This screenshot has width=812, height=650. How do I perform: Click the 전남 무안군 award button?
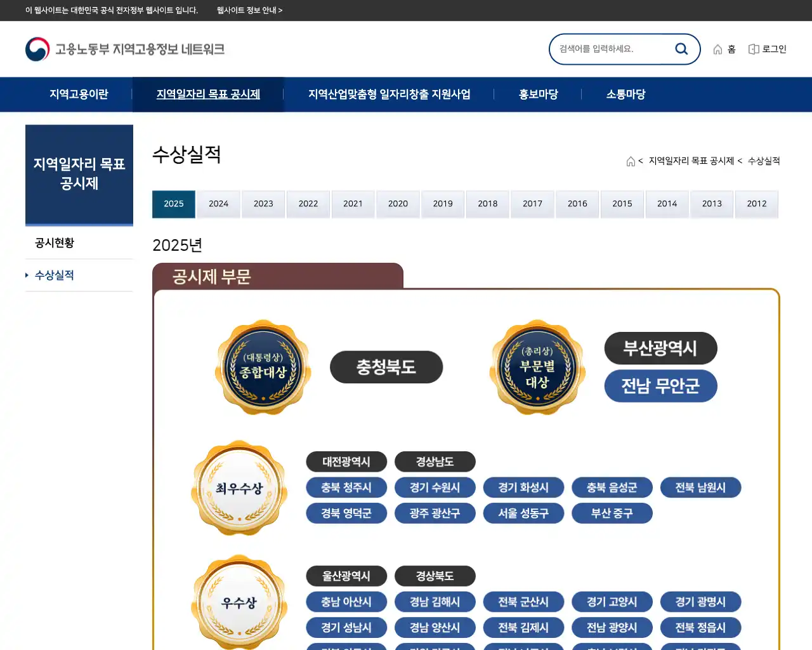660,386
